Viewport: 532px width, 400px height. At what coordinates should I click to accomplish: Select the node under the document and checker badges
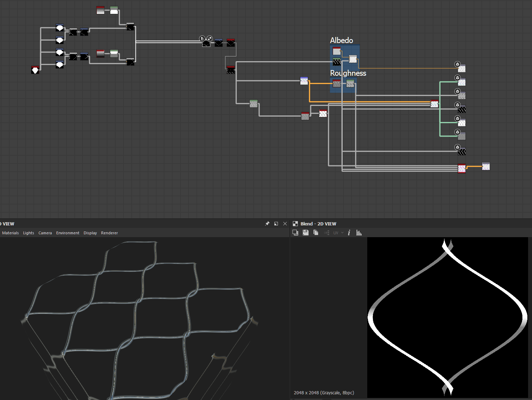coord(206,43)
